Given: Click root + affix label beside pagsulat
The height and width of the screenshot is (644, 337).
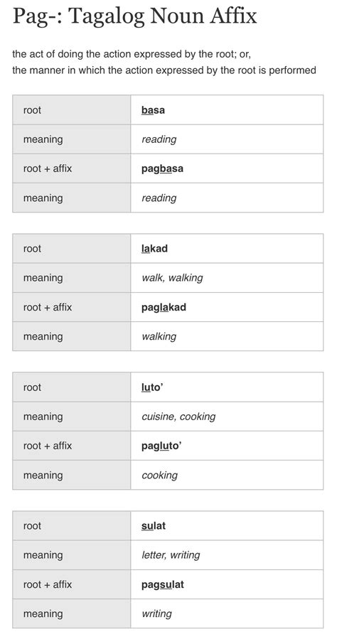Looking at the screenshot, I should [48, 584].
